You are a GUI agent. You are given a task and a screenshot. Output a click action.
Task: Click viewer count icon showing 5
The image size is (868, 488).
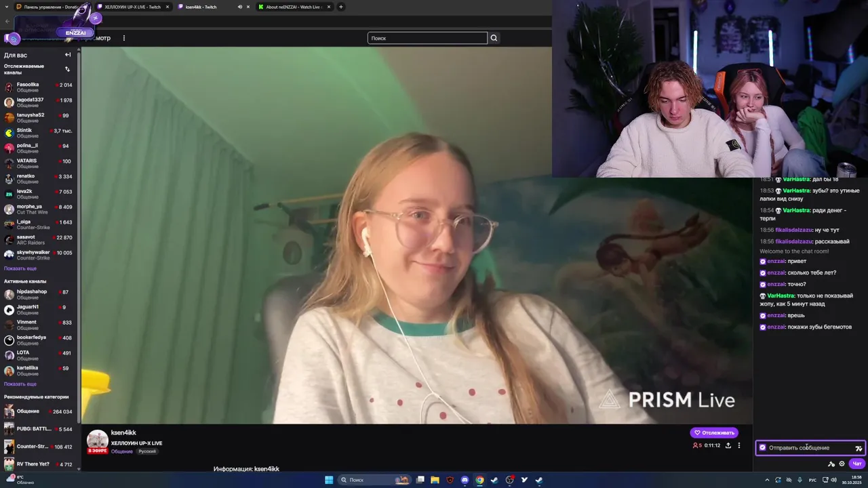(x=697, y=445)
